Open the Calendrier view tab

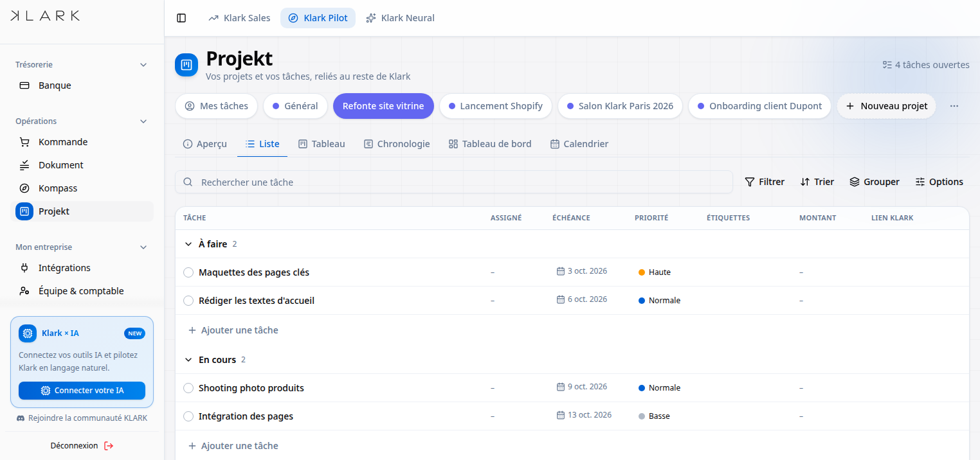coord(579,144)
